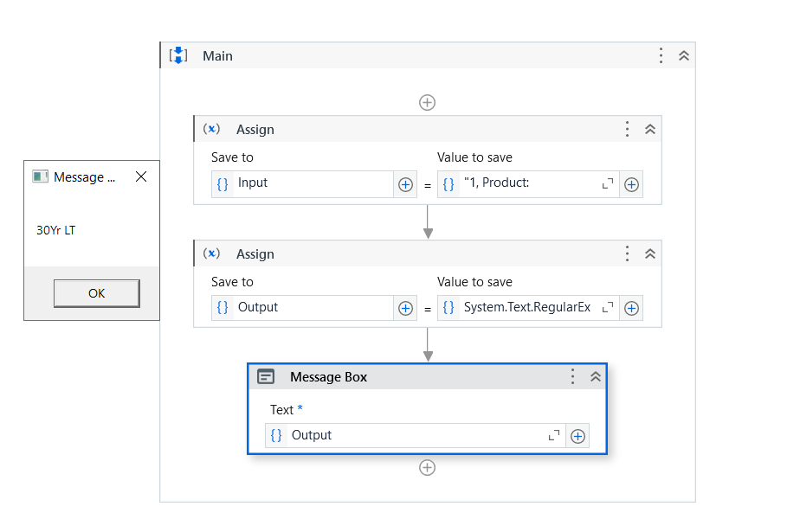Select the Main sequence workflow icon
The image size is (787, 532).
click(x=179, y=55)
